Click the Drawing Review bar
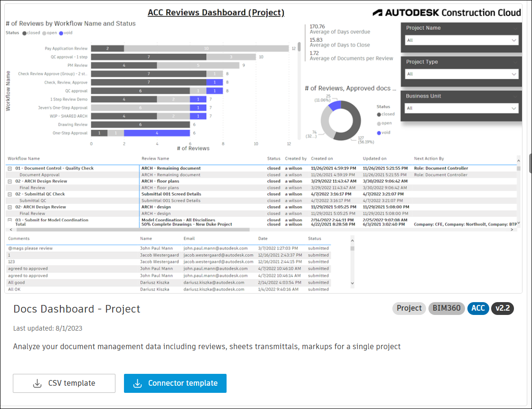The width and height of the screenshot is (532, 409). click(140, 124)
